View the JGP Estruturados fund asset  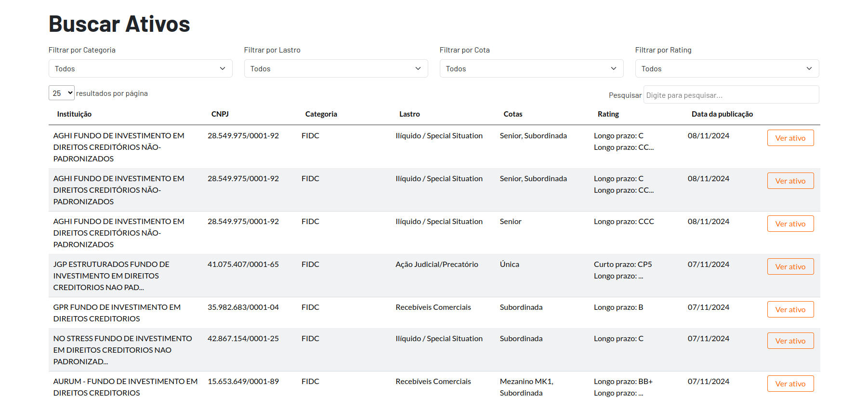point(790,266)
